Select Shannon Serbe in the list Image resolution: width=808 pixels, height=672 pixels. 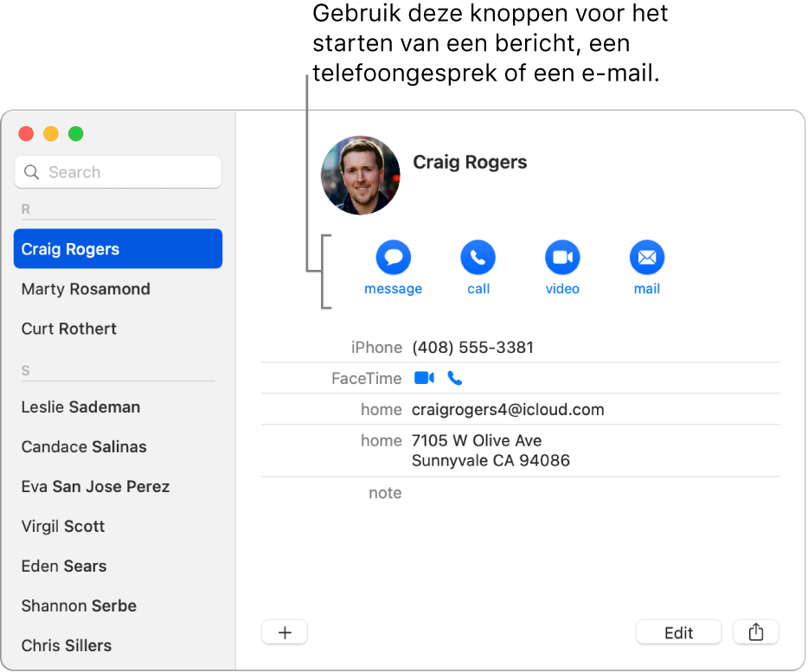coord(118,605)
